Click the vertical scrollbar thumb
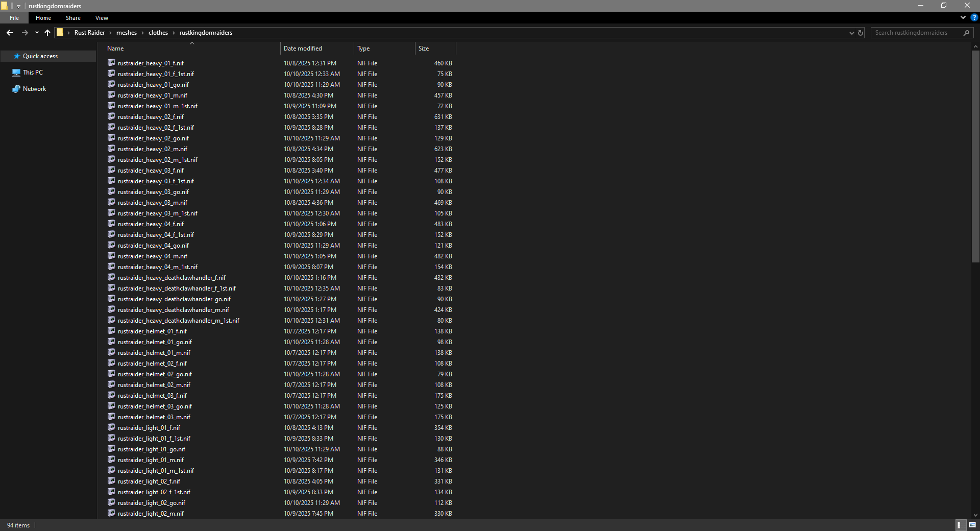The height and width of the screenshot is (531, 980). tap(975, 157)
